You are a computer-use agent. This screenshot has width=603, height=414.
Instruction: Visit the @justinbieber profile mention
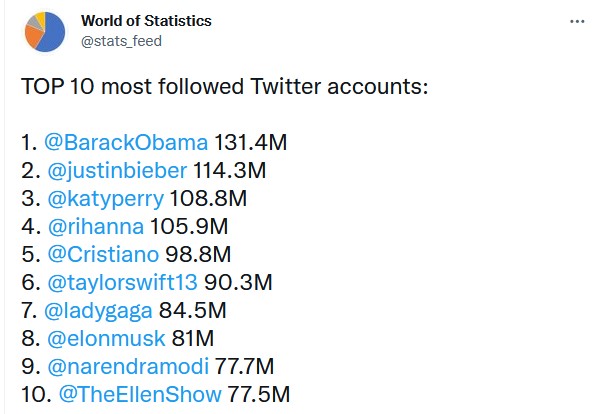[x=117, y=171]
